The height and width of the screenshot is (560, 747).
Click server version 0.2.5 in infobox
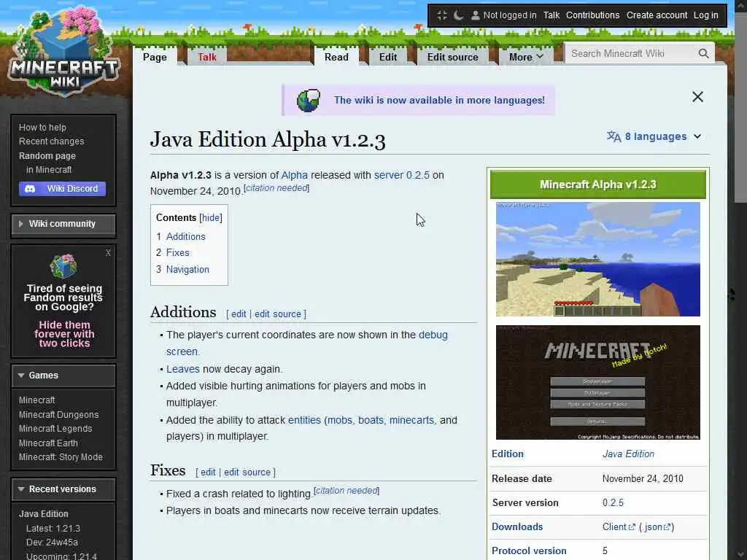(x=613, y=503)
